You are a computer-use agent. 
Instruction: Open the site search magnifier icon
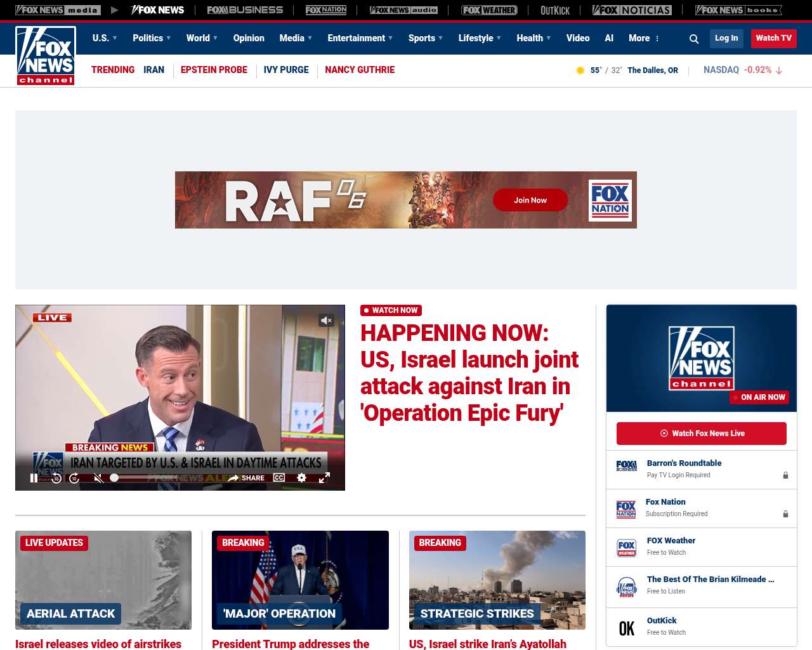point(694,39)
